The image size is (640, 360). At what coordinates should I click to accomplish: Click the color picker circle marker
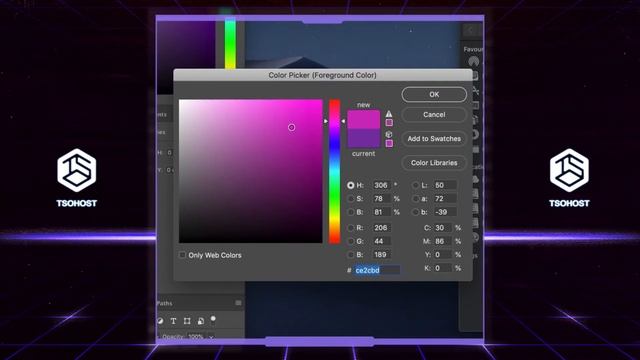pos(291,127)
